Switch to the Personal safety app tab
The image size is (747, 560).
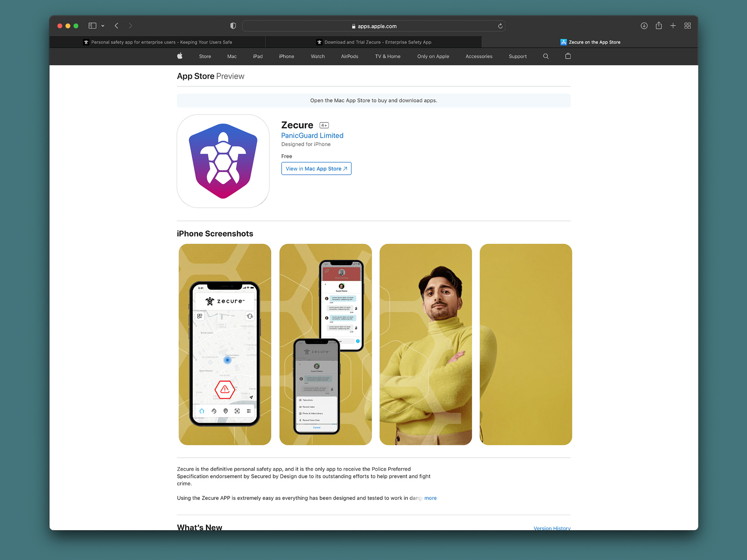[x=157, y=42]
